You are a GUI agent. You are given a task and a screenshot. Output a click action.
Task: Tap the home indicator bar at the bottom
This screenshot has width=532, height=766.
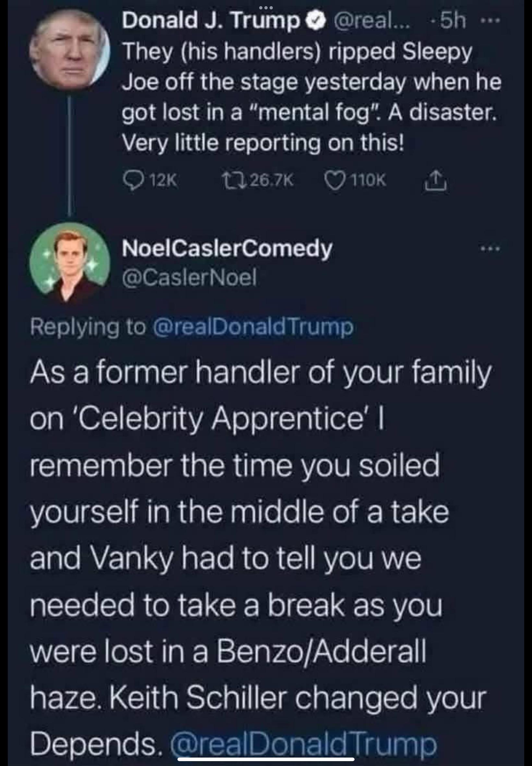[x=266, y=760]
